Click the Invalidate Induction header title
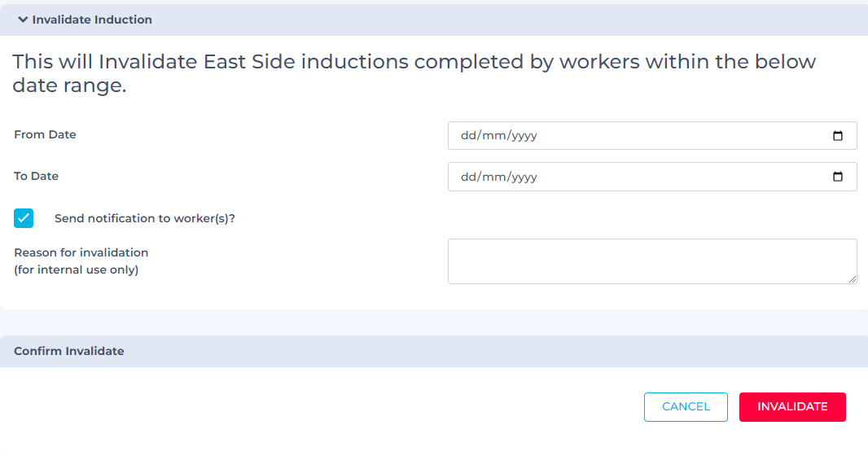Screen dimensions: 868x456 pyautogui.click(x=92, y=20)
